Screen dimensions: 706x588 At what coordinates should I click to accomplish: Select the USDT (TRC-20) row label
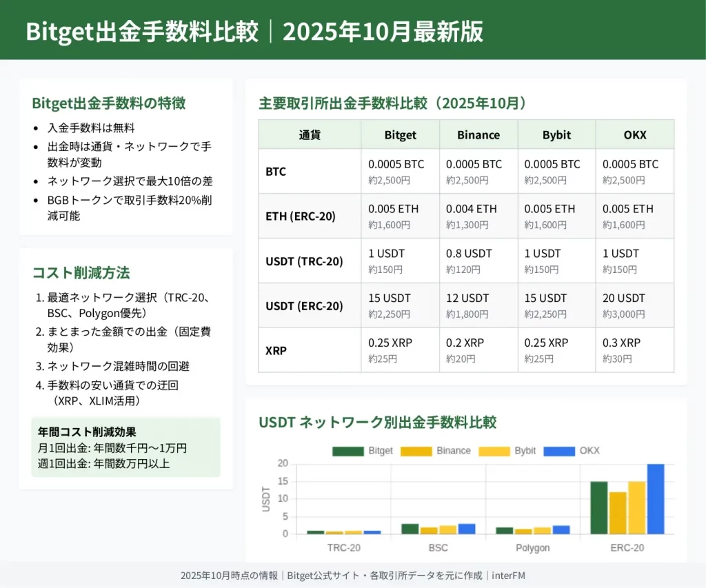pos(304,261)
